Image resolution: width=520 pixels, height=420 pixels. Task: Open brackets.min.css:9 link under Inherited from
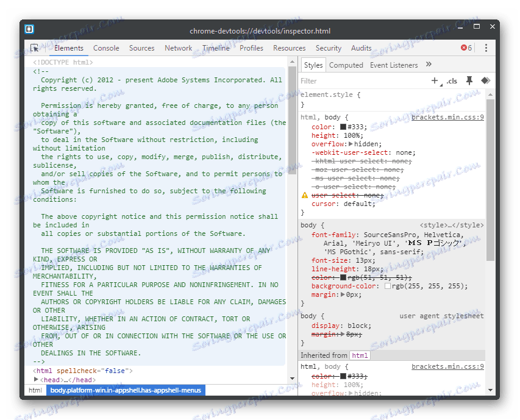(x=447, y=366)
